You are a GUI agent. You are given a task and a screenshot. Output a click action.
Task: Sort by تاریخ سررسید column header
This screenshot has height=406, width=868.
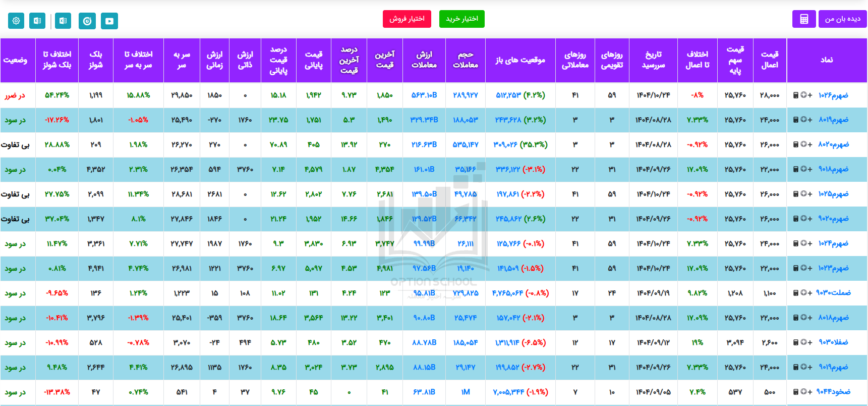point(653,60)
